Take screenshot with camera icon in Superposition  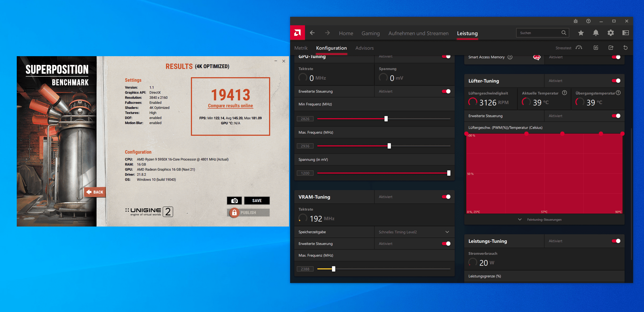234,200
